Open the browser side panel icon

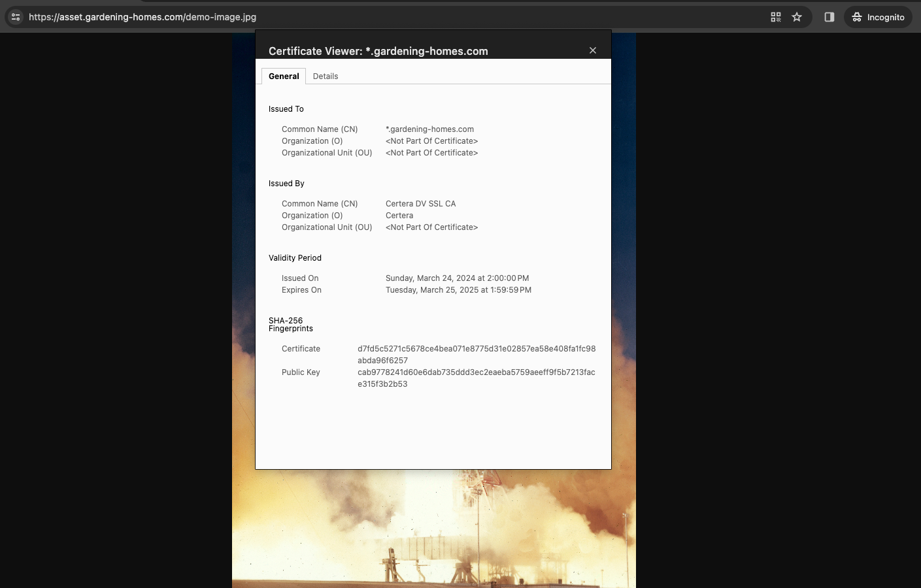(x=829, y=17)
